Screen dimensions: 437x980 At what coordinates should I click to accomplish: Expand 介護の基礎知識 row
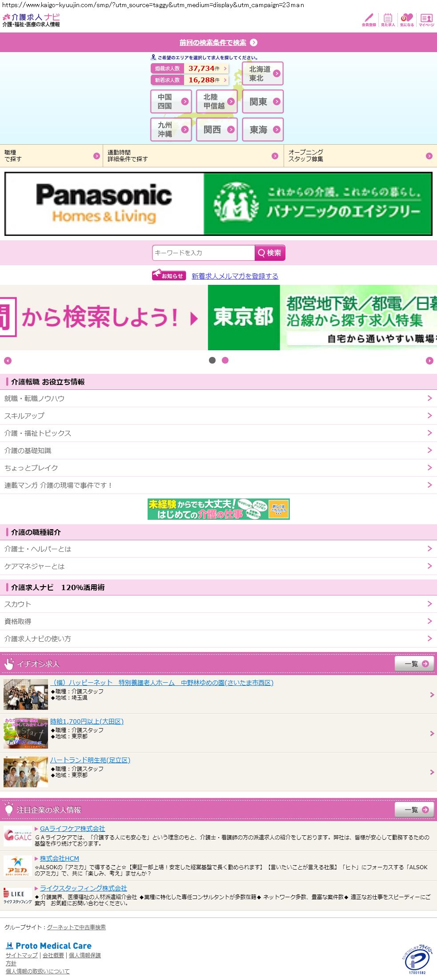click(218, 450)
